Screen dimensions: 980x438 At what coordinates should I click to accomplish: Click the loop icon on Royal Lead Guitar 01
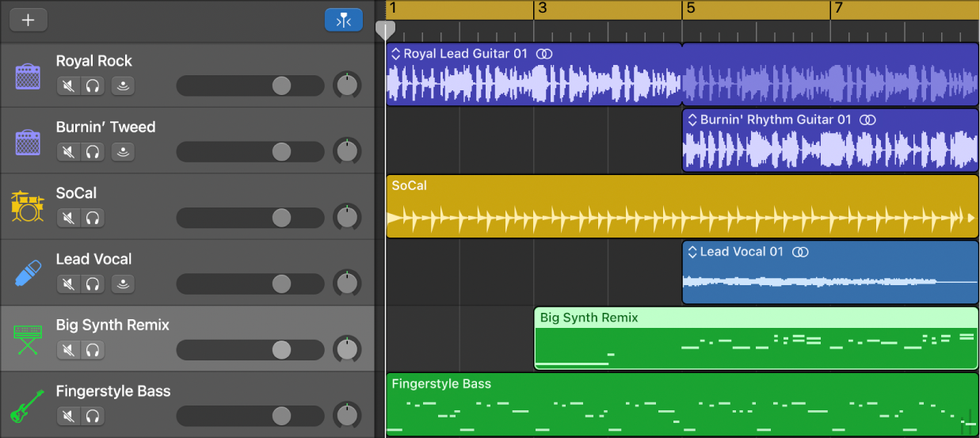543,54
